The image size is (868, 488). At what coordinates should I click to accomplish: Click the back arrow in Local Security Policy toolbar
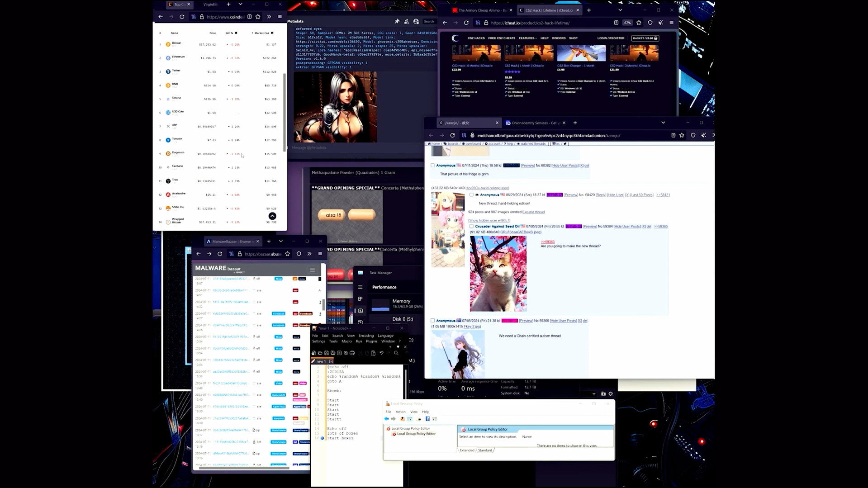click(386, 419)
